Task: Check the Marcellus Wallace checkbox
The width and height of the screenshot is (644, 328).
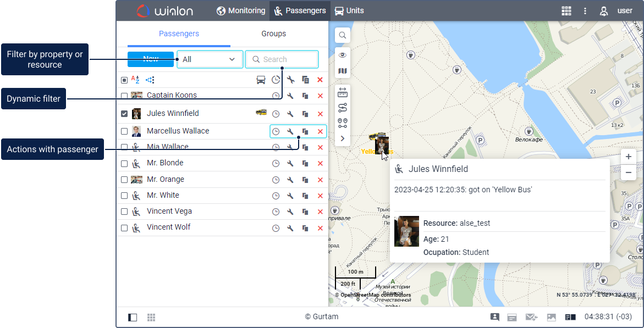Action: (124, 131)
